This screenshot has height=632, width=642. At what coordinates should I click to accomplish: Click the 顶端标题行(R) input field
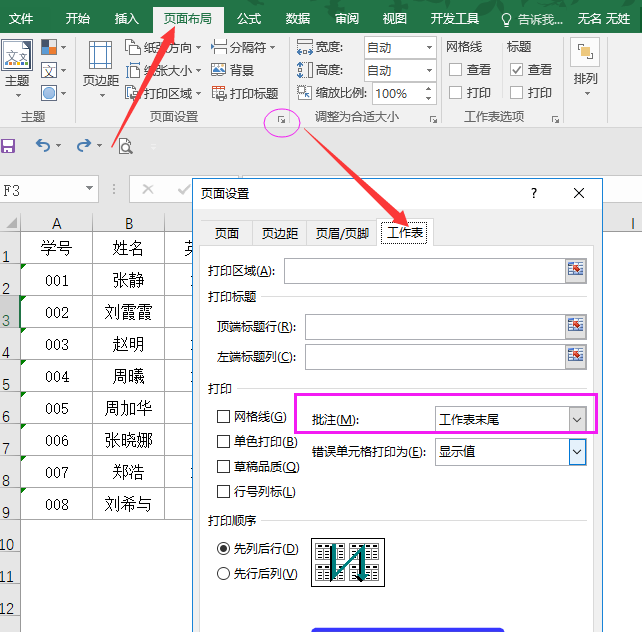tap(435, 327)
